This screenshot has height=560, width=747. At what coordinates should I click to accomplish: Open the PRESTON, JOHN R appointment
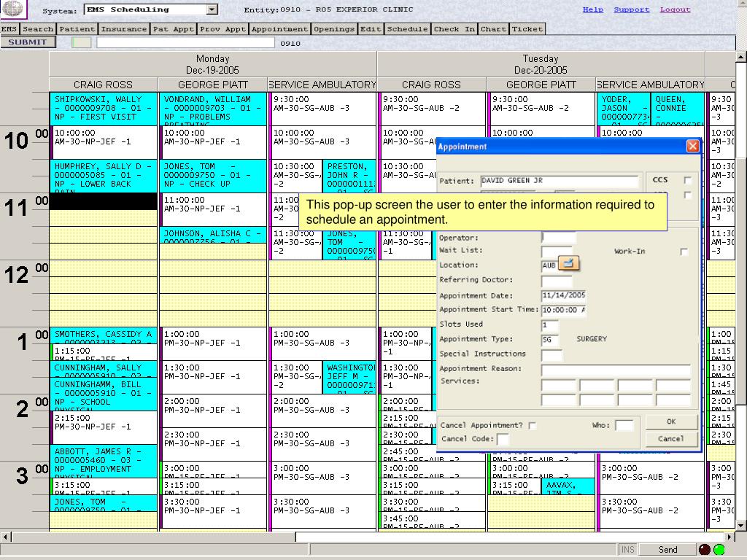349,176
